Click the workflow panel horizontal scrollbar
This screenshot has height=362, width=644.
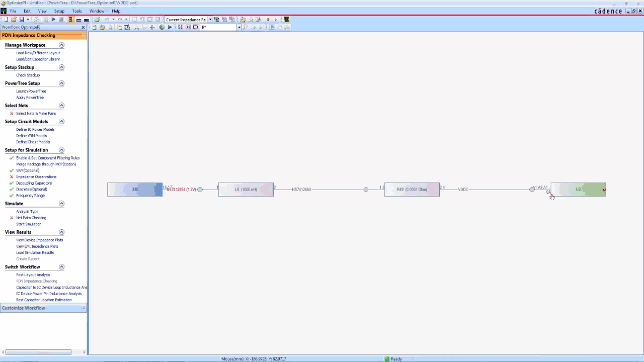point(38,352)
